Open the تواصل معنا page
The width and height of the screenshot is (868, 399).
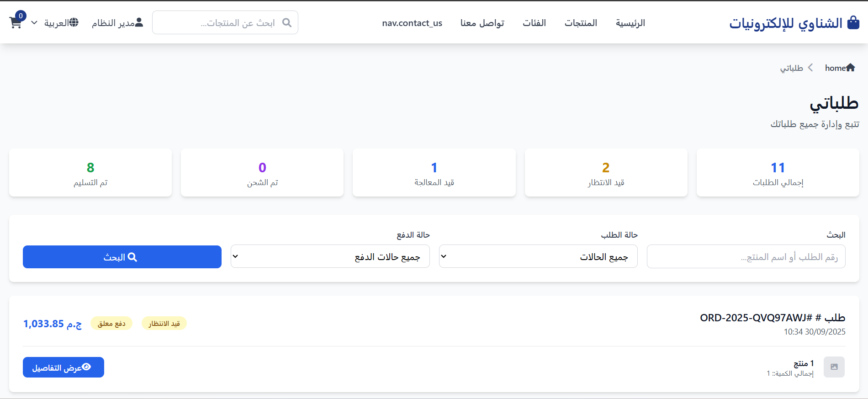(x=482, y=23)
